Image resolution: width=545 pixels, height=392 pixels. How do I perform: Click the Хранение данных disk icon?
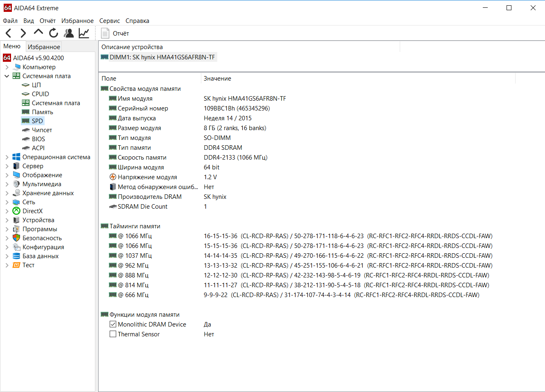[x=16, y=193]
